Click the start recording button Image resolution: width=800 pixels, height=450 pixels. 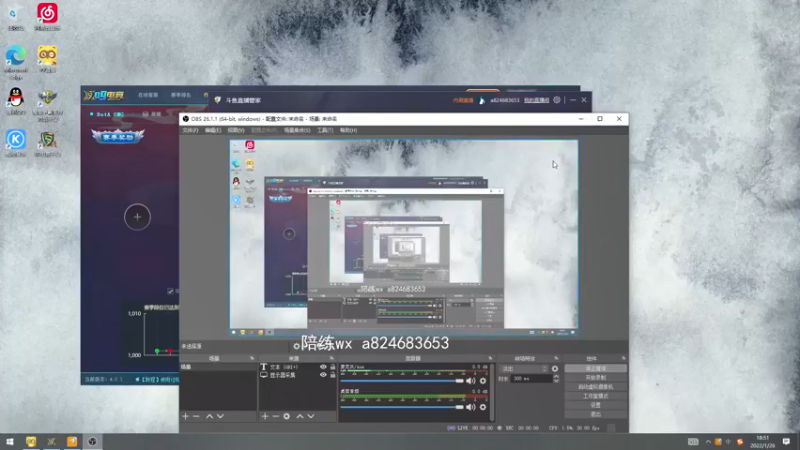pos(595,378)
